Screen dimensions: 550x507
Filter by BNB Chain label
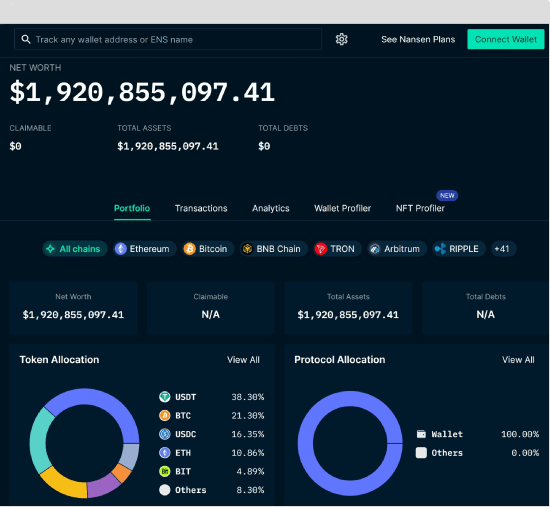[x=279, y=249]
